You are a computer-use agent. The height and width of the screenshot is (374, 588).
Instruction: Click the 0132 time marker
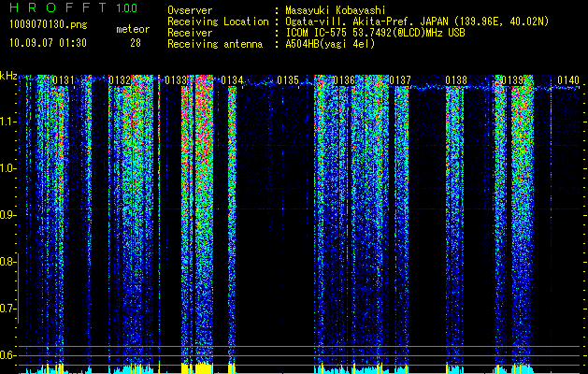(120, 80)
